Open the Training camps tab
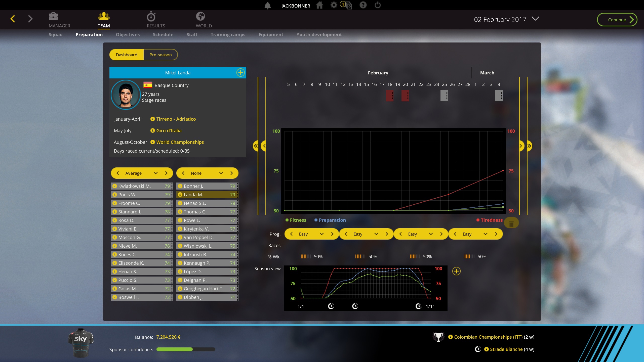The height and width of the screenshot is (362, 644). 228,35
